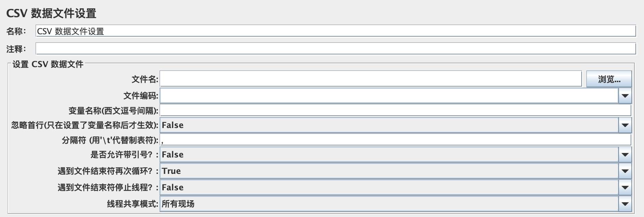
Task: Focus the 分隔符 delimiter input field
Action: (395, 140)
